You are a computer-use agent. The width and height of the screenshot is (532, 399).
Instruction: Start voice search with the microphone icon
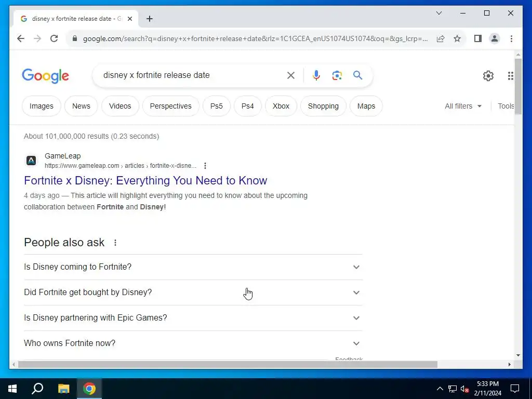(x=316, y=75)
